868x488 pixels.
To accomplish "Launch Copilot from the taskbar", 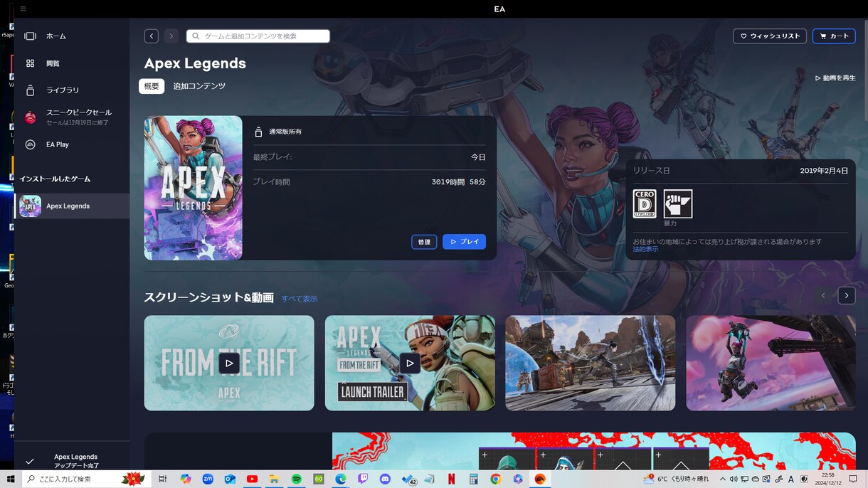I will click(x=186, y=479).
